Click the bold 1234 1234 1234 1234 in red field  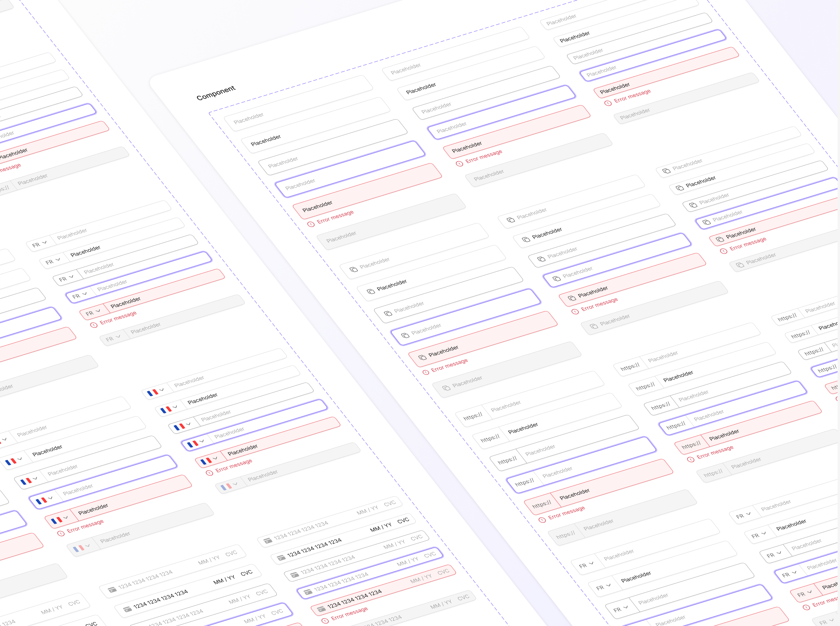[x=354, y=599]
